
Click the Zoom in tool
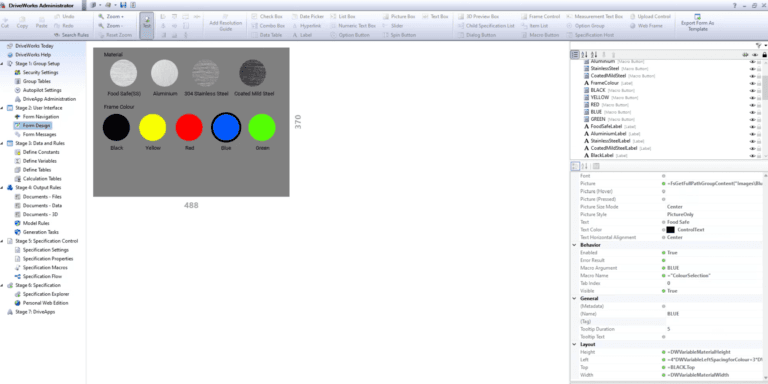click(111, 17)
